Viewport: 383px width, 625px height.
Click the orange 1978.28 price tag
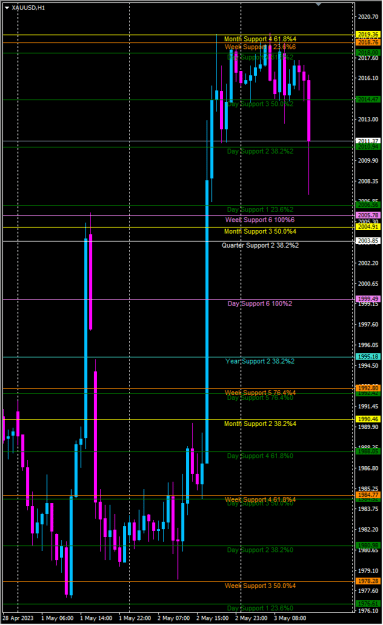click(x=368, y=581)
